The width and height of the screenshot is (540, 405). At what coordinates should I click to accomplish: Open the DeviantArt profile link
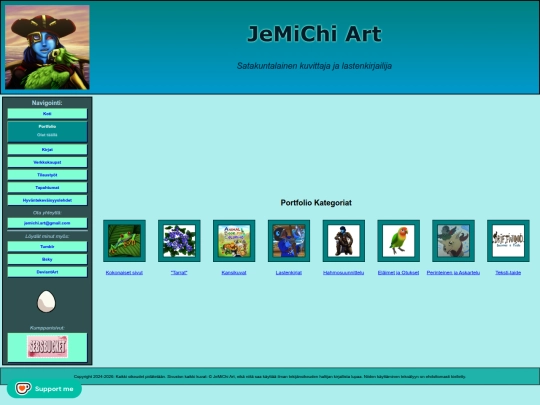tap(47, 272)
